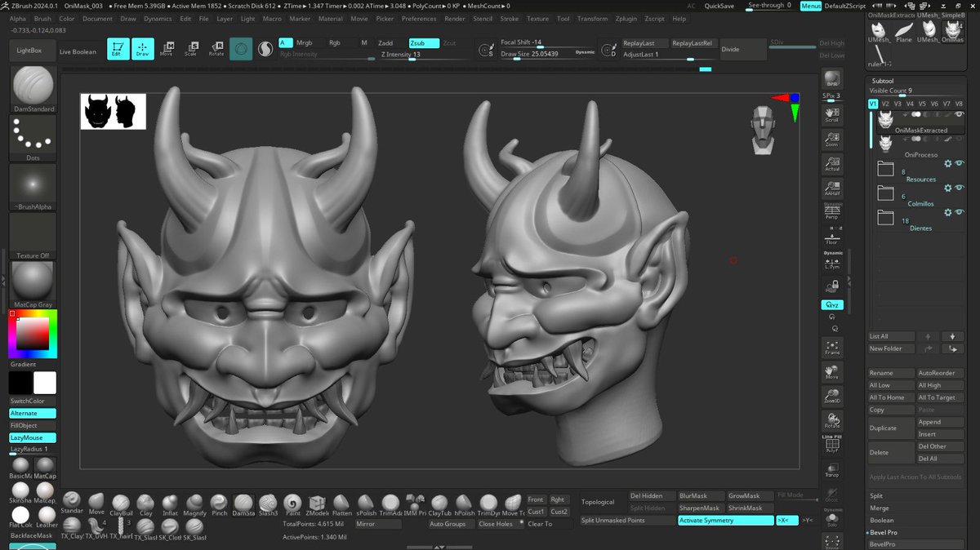
Task: Switch to V3 subtool visibility set
Action: 898,104
